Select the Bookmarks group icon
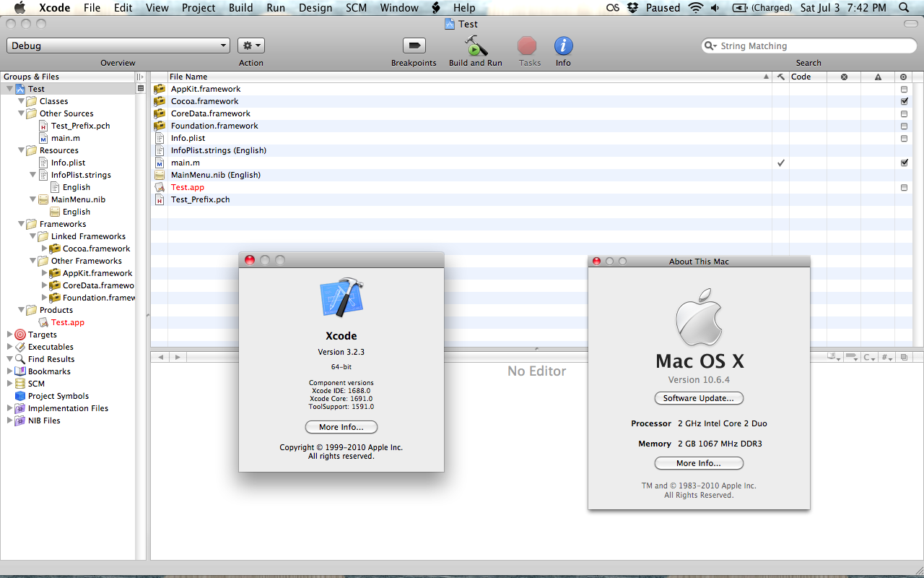Viewport: 924px width, 578px height. [x=20, y=371]
